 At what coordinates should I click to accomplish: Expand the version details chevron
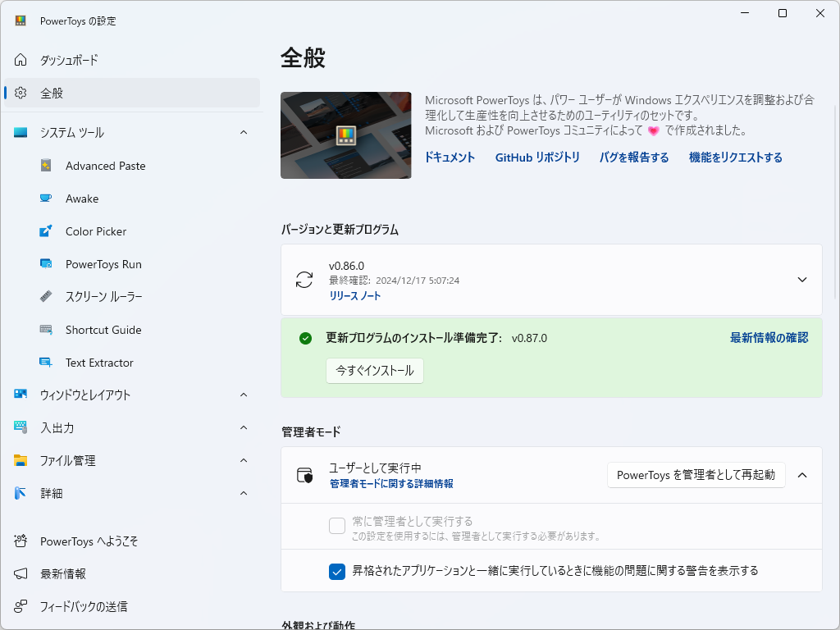[x=802, y=279]
